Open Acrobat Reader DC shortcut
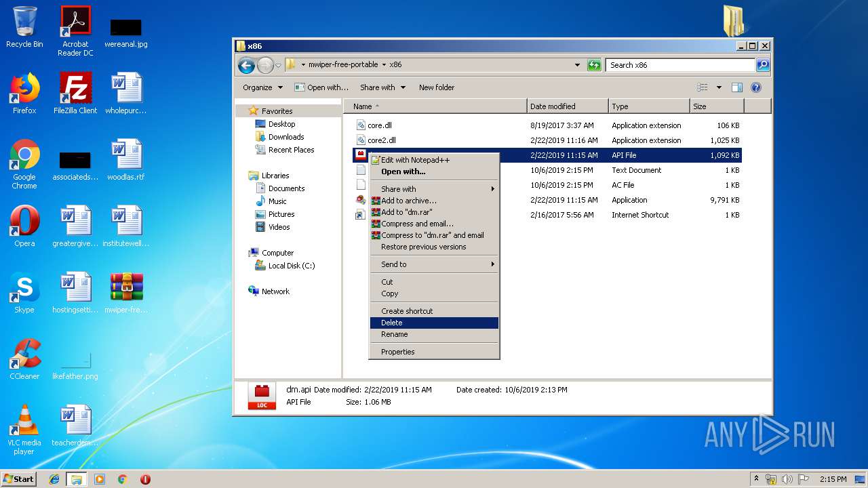Image resolution: width=868 pixels, height=488 pixels. click(75, 31)
